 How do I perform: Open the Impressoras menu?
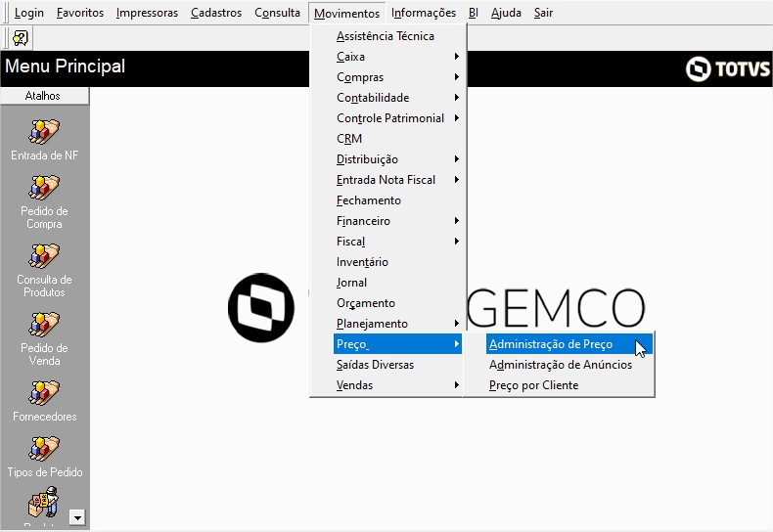(147, 13)
